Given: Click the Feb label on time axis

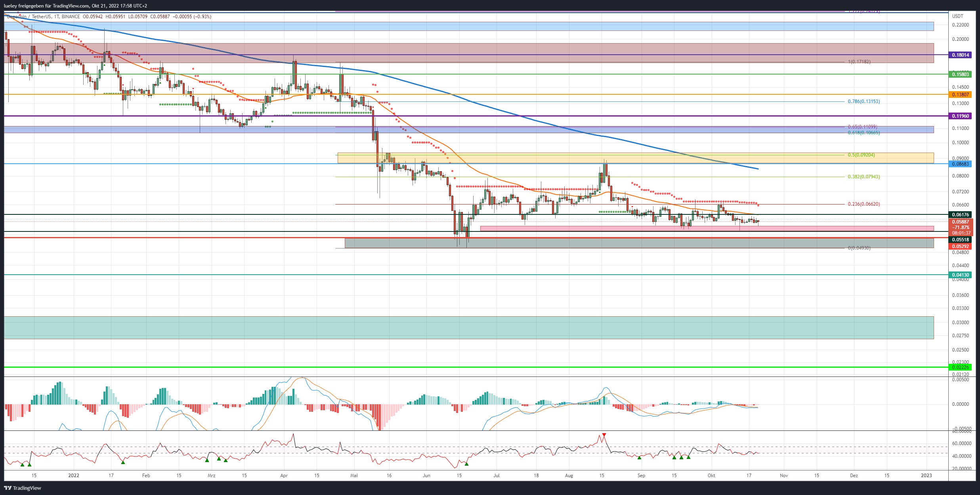Looking at the screenshot, I should [x=146, y=476].
